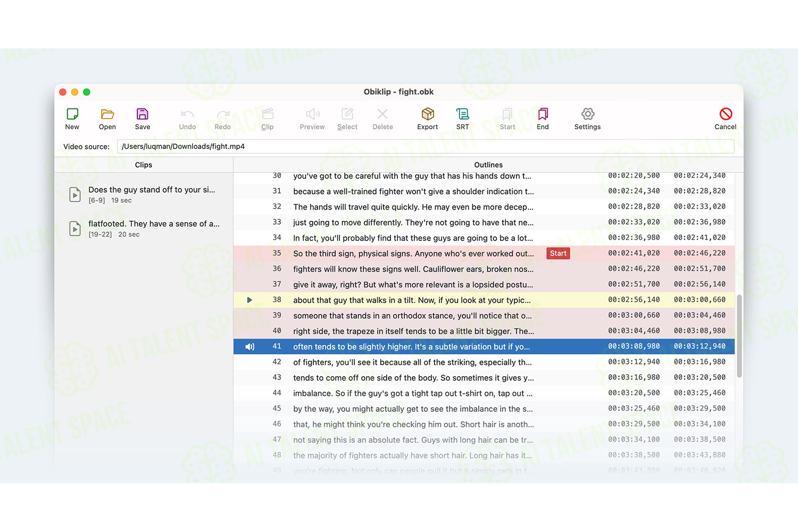Click end time 00:03:00,660 on row 38
The height and width of the screenshot is (532, 798).
[x=700, y=300]
